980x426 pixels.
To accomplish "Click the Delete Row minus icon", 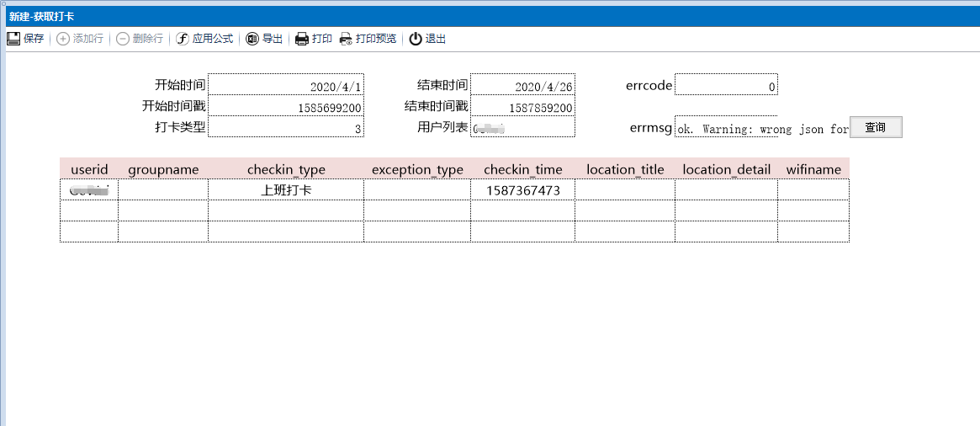I will pyautogui.click(x=123, y=39).
